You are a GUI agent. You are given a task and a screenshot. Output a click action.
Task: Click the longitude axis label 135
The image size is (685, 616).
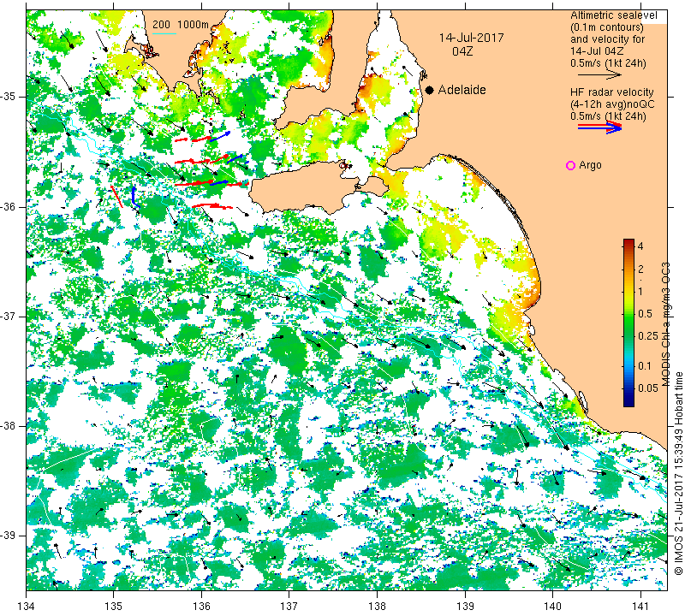[114, 606]
